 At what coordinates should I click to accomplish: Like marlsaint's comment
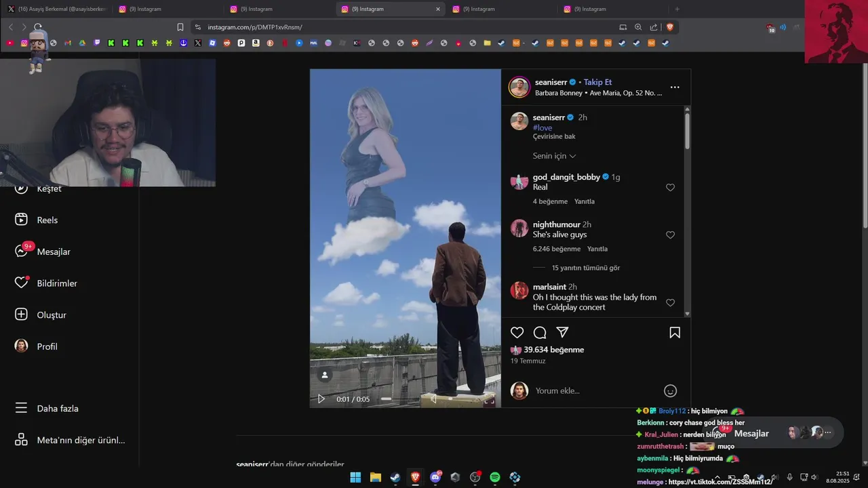click(x=670, y=303)
